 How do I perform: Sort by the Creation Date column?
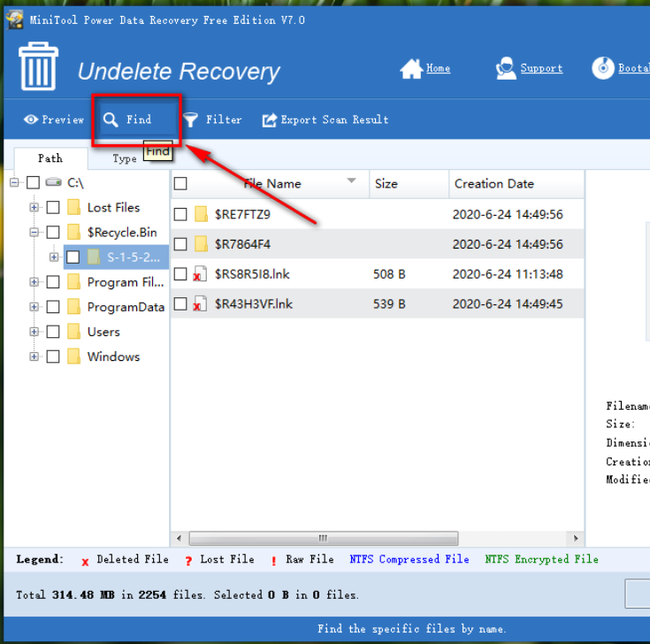(x=494, y=184)
